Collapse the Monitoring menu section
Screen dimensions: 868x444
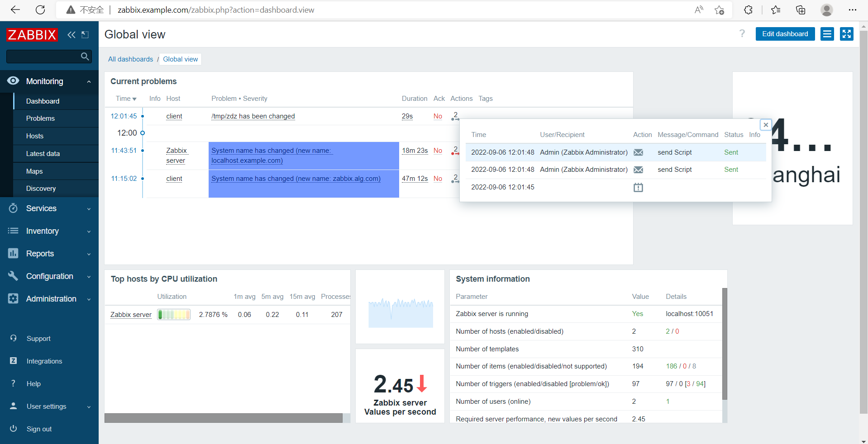[89, 81]
